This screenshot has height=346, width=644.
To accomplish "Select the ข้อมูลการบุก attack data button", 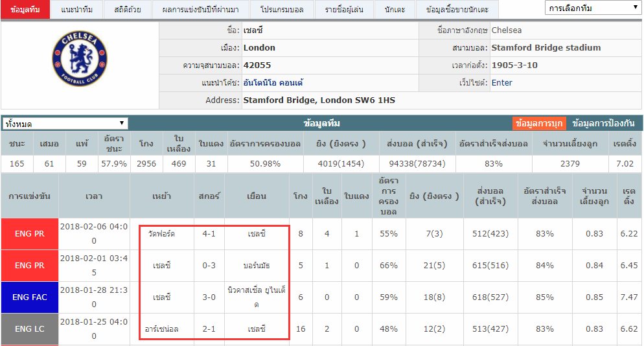I will pos(539,123).
